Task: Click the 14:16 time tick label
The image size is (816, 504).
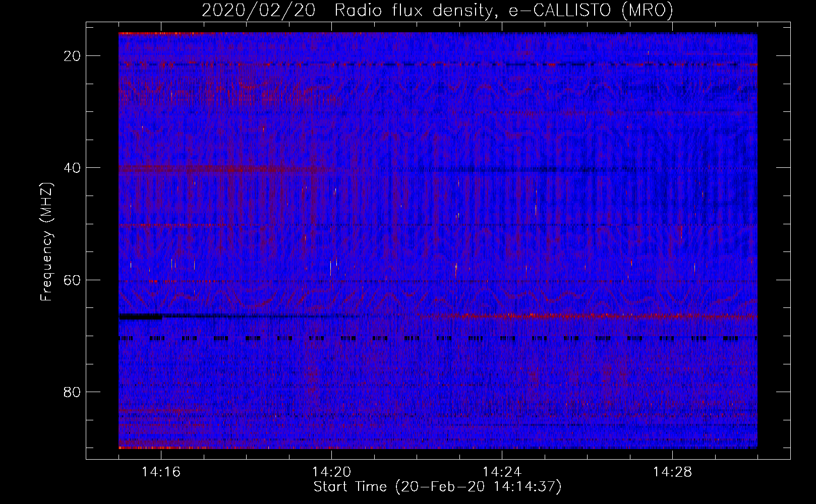Action: [161, 472]
